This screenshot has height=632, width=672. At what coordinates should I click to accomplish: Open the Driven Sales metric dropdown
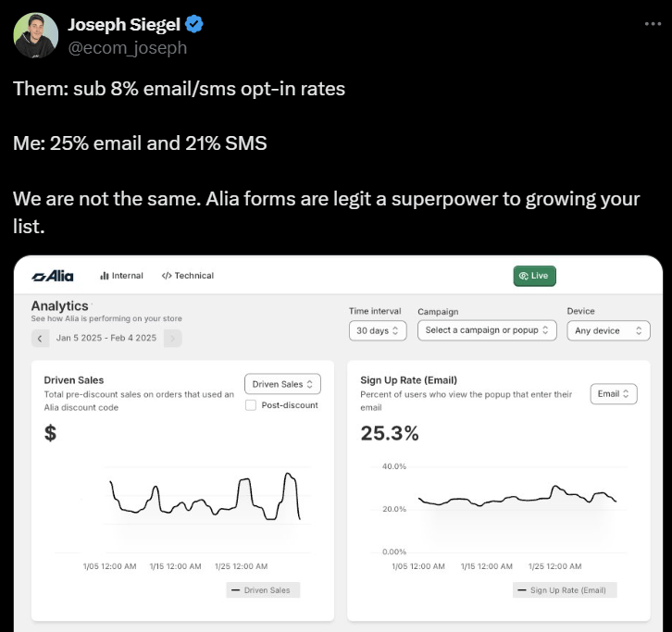pos(282,384)
